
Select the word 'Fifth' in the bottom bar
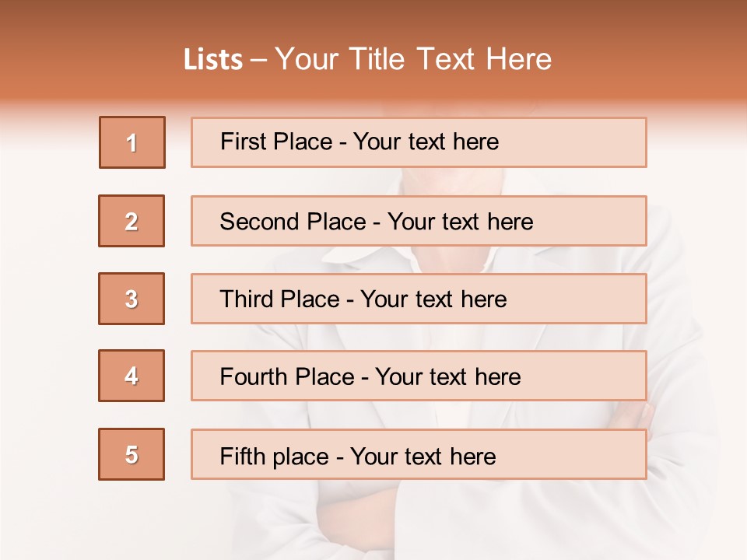coord(242,456)
